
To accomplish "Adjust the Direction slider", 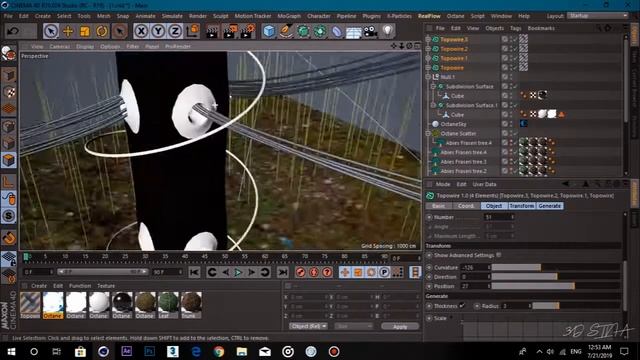I will coord(556,277).
